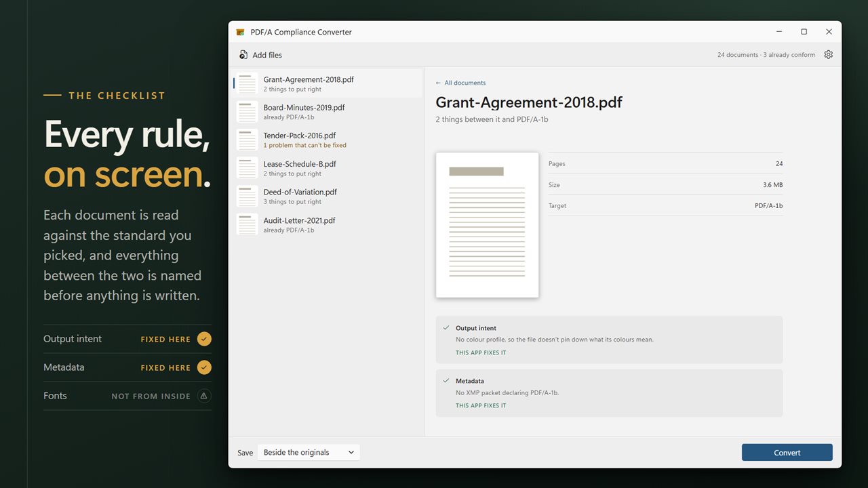Viewport: 868px width, 488px height.
Task: Click THIS APP FIXES IT under Metadata
Action: [x=481, y=405]
